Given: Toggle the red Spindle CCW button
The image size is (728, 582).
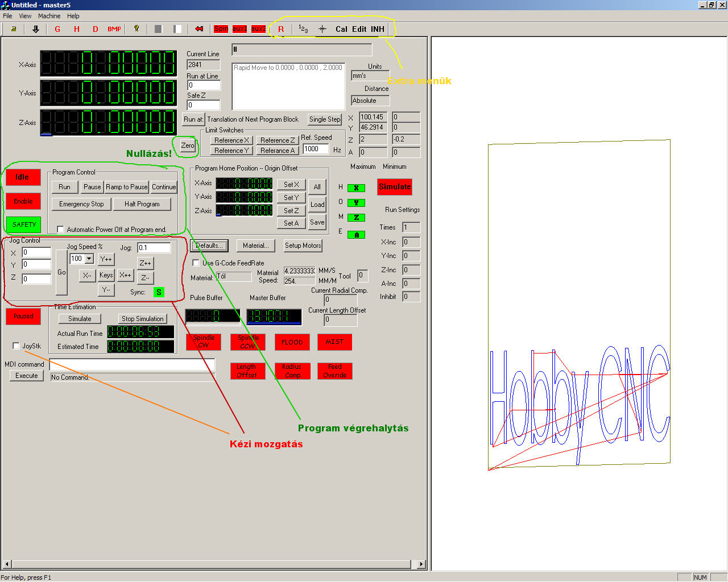Looking at the screenshot, I should (248, 342).
